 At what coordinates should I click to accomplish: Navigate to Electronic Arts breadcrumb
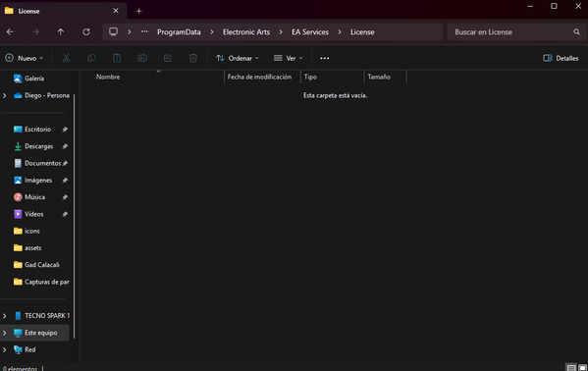246,31
